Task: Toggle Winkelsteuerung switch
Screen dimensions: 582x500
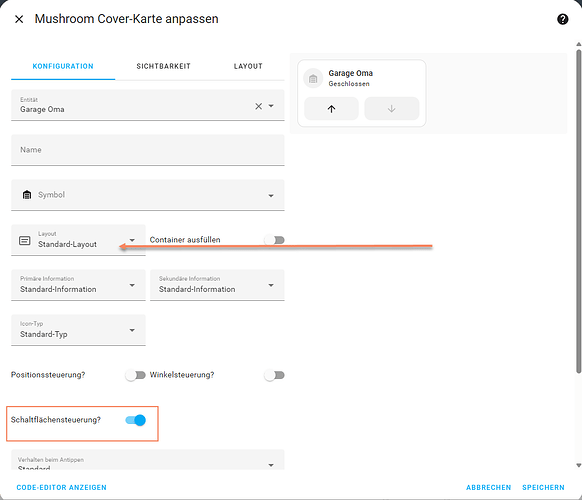Action: (x=274, y=375)
